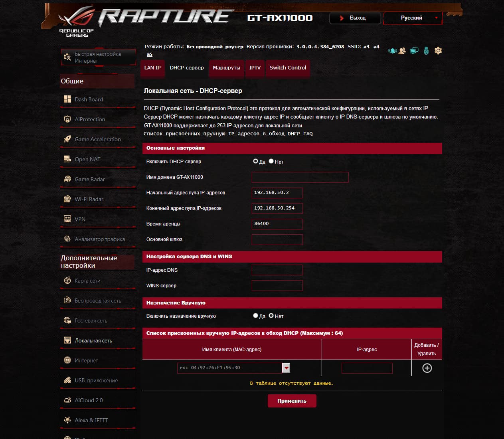Click the wireless status icon in header

click(393, 51)
